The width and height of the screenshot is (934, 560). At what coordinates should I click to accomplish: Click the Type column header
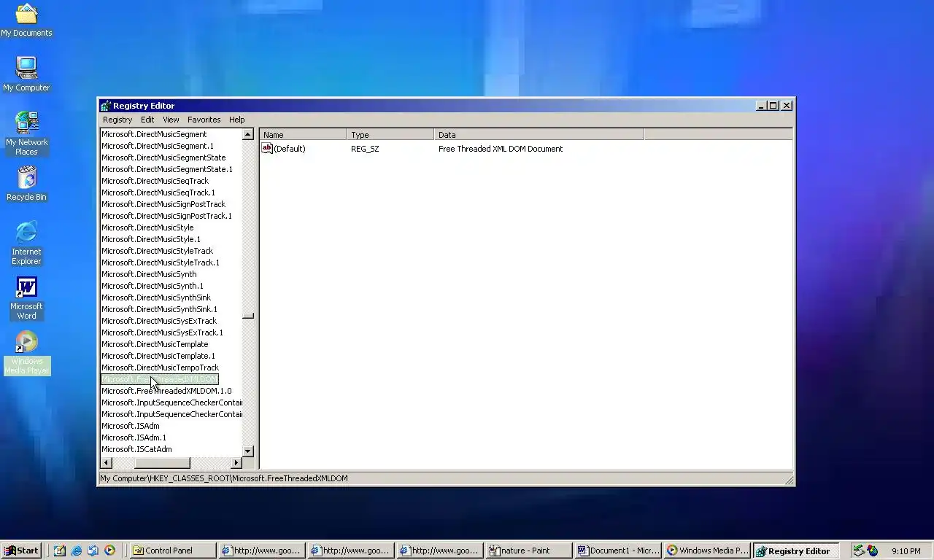click(x=390, y=135)
